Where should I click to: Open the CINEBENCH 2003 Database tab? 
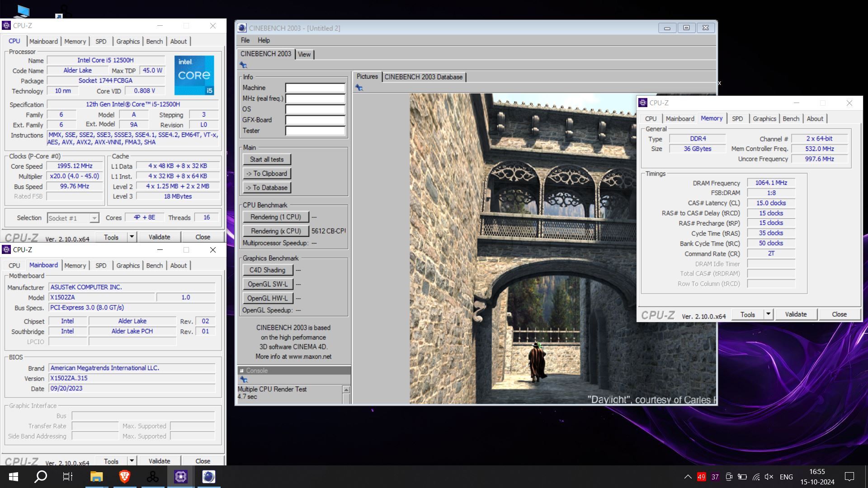pyautogui.click(x=424, y=77)
